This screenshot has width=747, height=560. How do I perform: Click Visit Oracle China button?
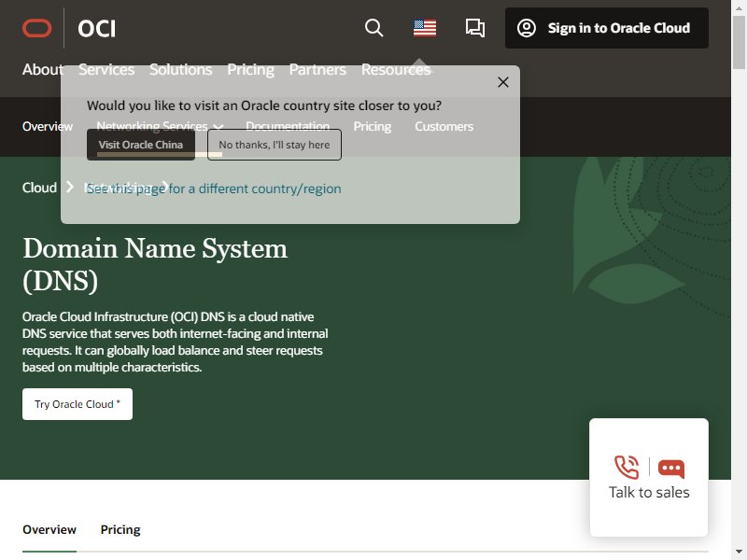pos(141,145)
